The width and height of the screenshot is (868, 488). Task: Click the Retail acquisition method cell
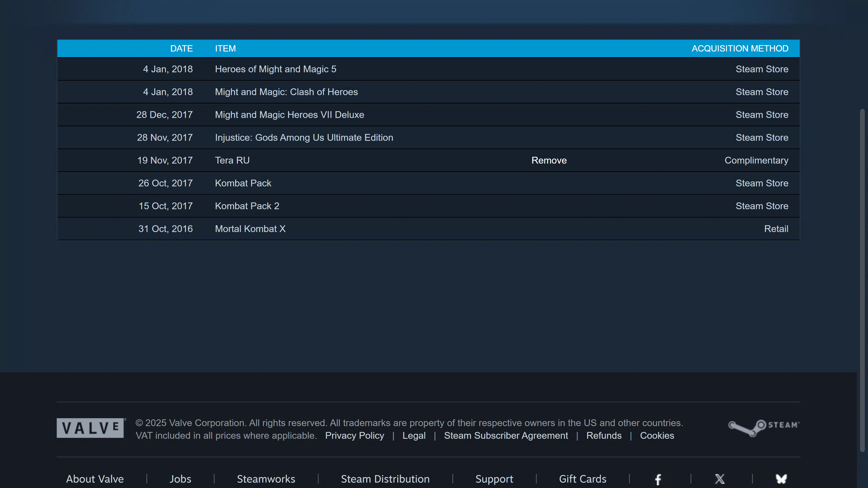click(776, 229)
